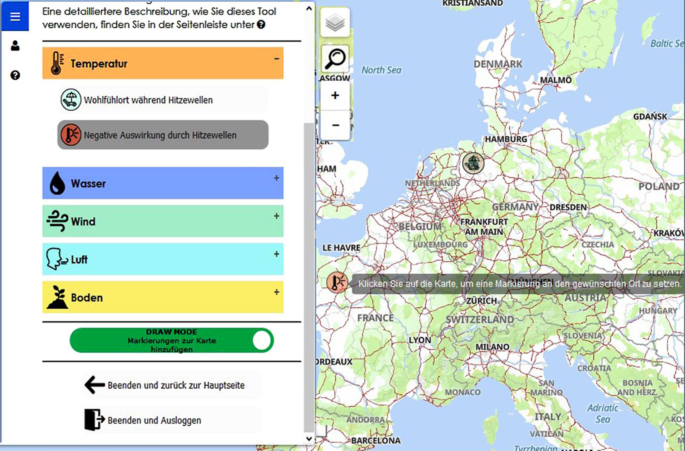Click the user profile icon
The height and width of the screenshot is (451, 685).
point(15,45)
